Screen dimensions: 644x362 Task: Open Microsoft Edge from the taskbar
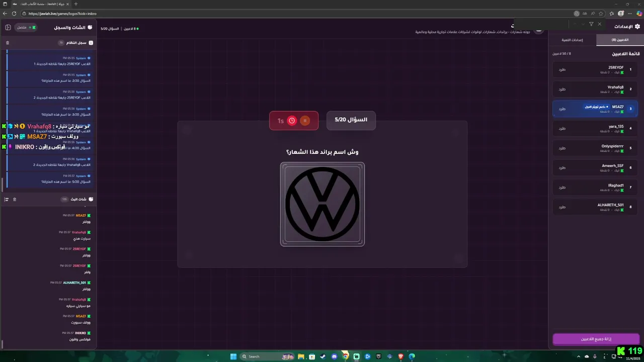point(412,356)
